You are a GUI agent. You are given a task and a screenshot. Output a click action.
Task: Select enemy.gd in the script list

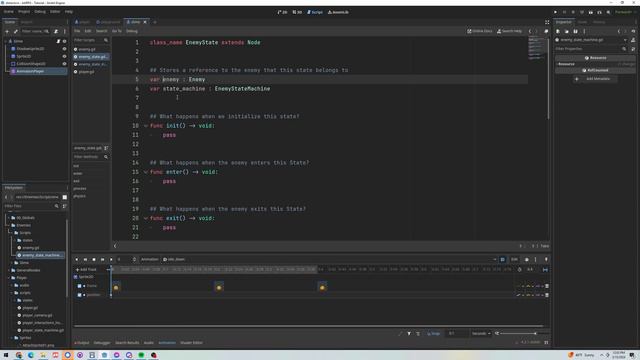(87, 49)
